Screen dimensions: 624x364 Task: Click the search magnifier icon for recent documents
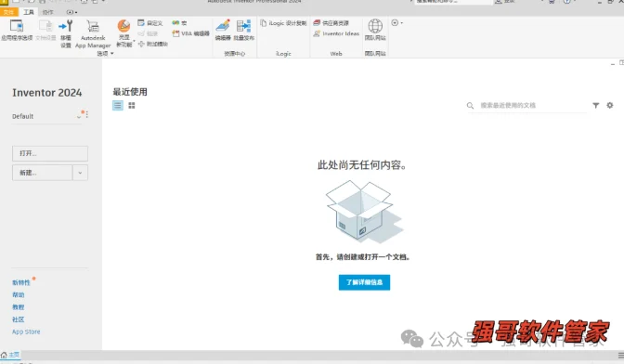point(470,106)
